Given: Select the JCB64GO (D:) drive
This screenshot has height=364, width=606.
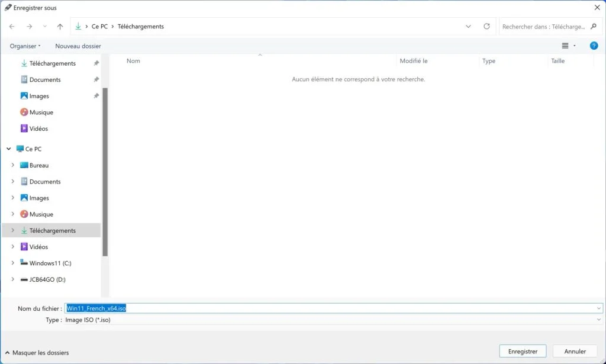Looking at the screenshot, I should [47, 279].
